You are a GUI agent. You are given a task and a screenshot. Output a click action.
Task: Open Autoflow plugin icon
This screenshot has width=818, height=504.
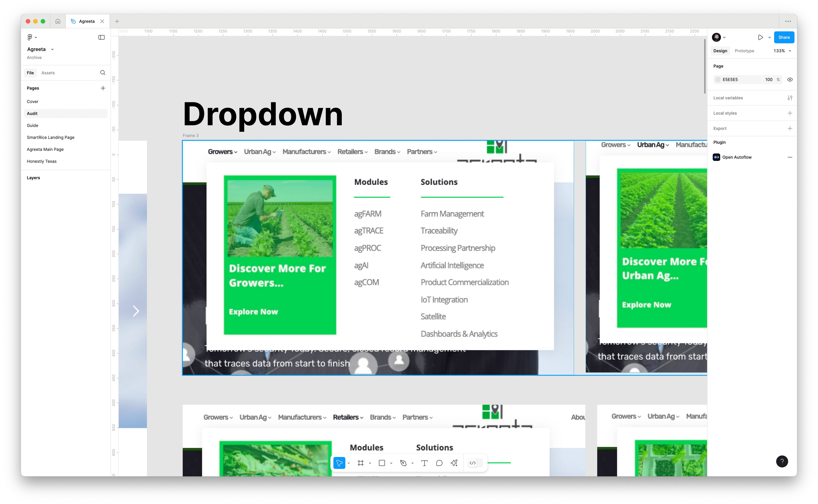tap(716, 157)
